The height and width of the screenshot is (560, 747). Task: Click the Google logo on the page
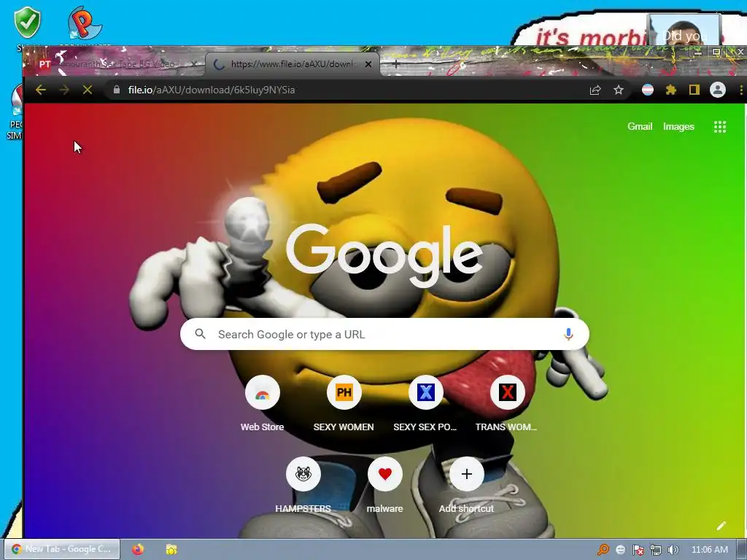pyautogui.click(x=384, y=256)
